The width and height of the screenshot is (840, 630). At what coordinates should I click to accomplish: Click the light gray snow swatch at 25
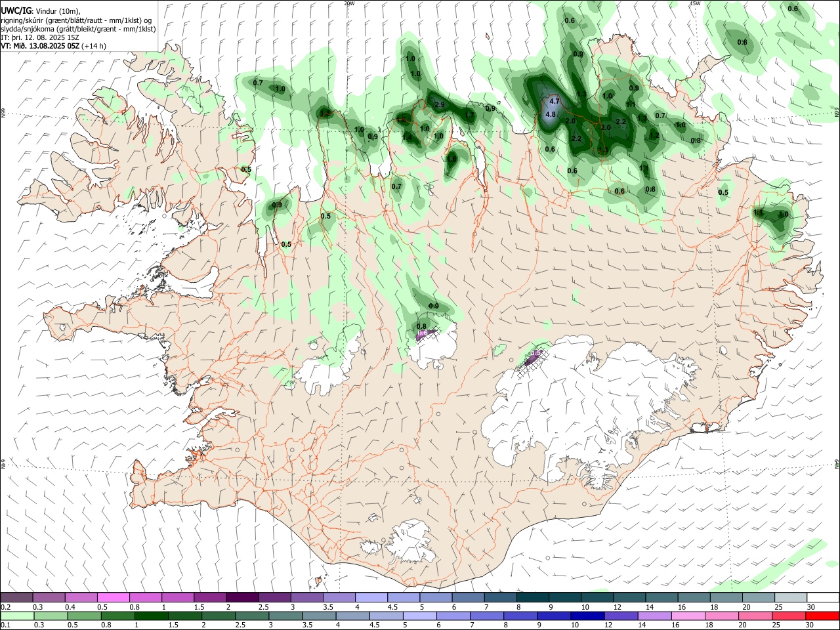(x=791, y=597)
